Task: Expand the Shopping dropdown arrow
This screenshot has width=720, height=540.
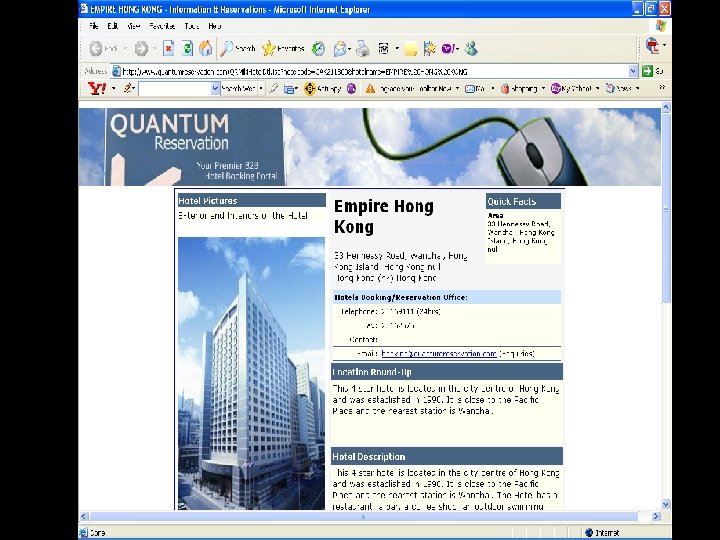Action: point(544,89)
